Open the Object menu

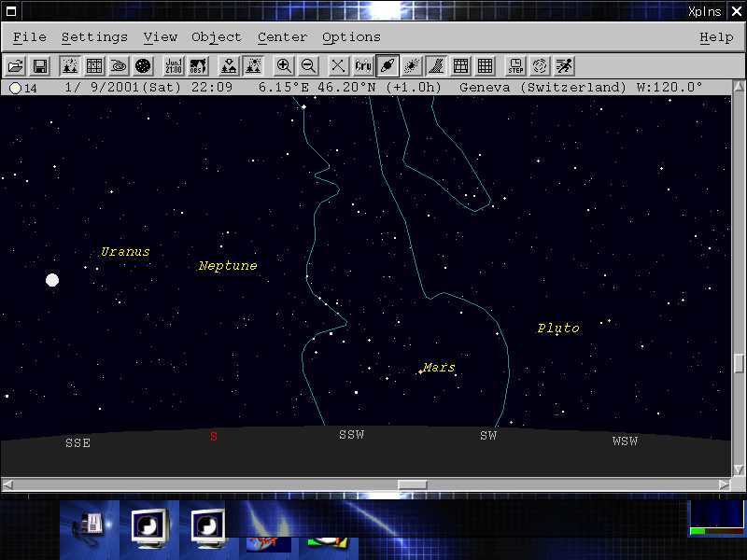[216, 37]
